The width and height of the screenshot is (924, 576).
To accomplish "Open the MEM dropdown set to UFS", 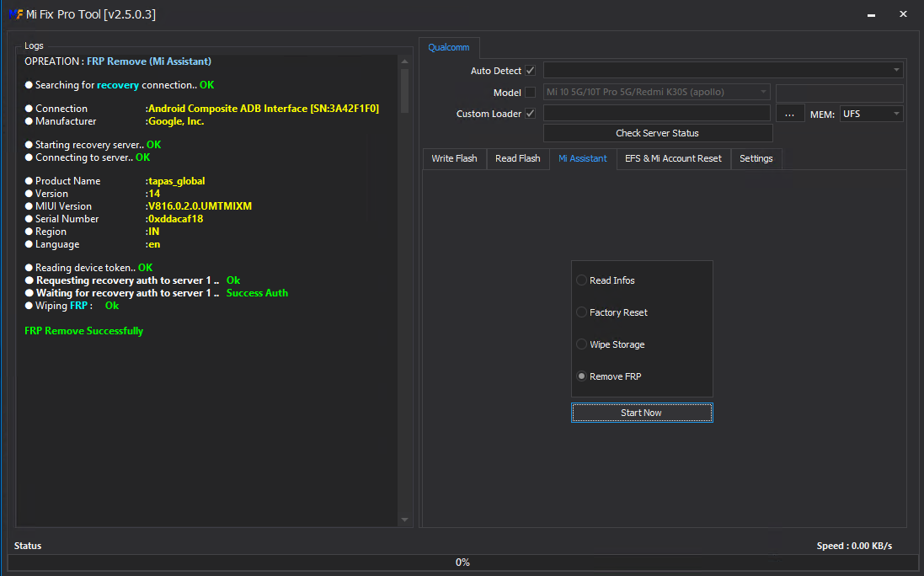I will tap(872, 114).
